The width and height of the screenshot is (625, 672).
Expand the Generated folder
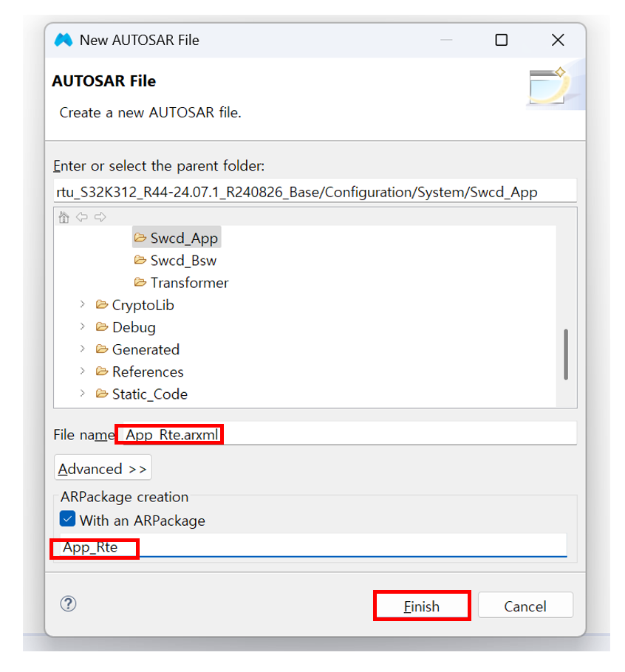click(x=83, y=349)
